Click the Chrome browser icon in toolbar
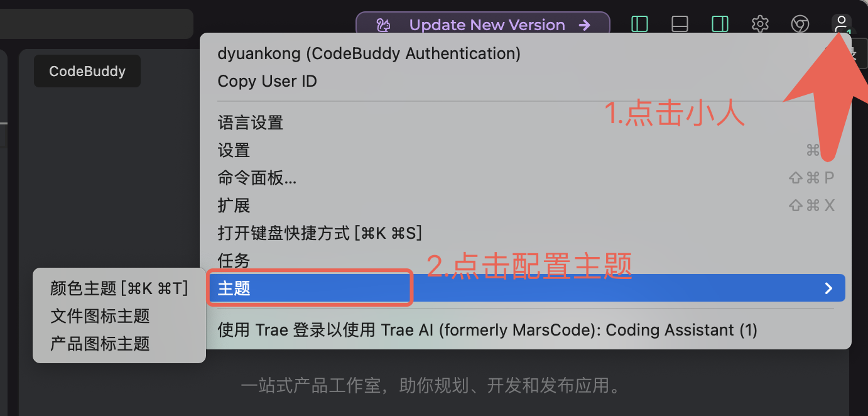The width and height of the screenshot is (868, 416). [800, 25]
